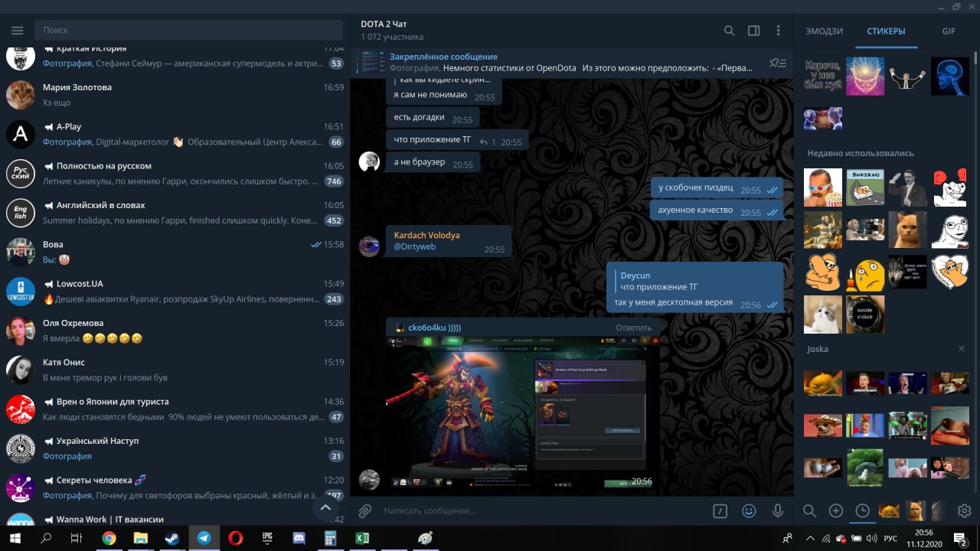The image size is (980, 551).
Task: Open the @Dirtyweb mention link
Action: tap(414, 247)
